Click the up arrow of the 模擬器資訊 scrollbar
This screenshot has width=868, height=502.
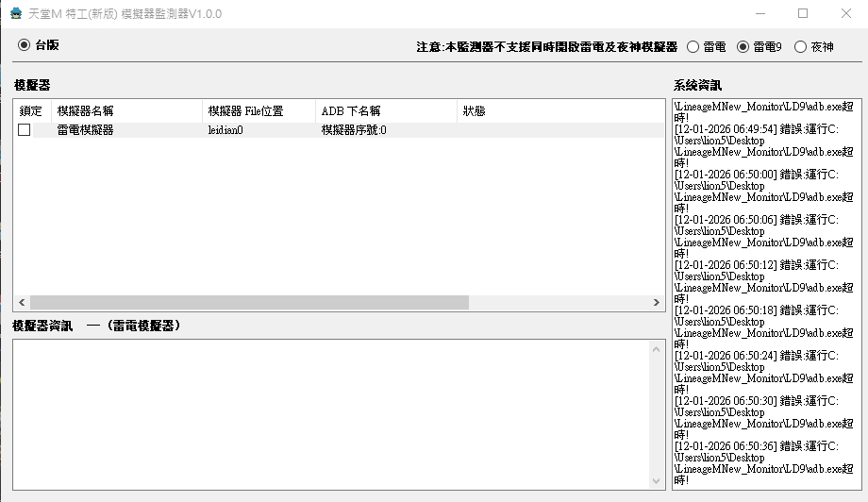658,348
